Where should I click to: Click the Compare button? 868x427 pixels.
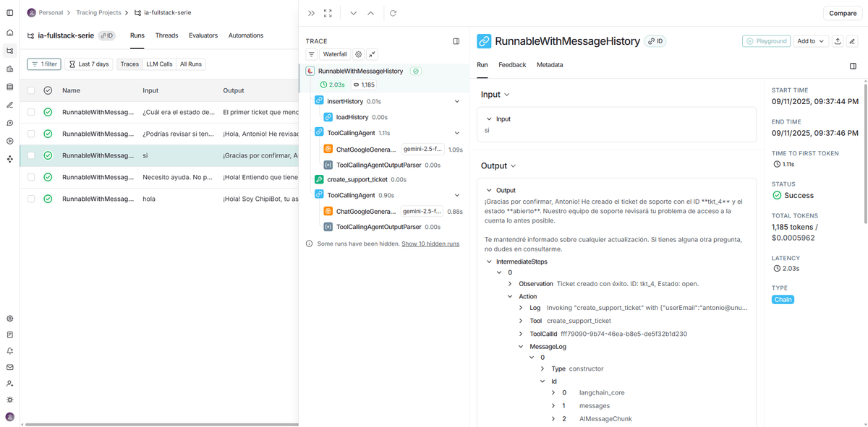(843, 14)
